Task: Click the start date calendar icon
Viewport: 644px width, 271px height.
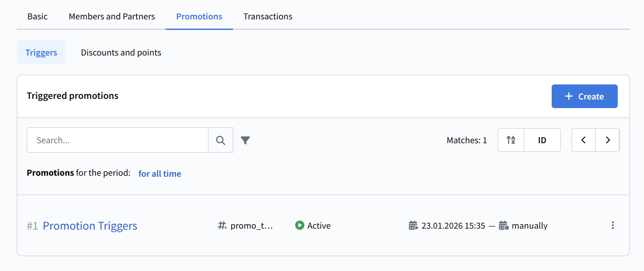Action: tap(413, 226)
